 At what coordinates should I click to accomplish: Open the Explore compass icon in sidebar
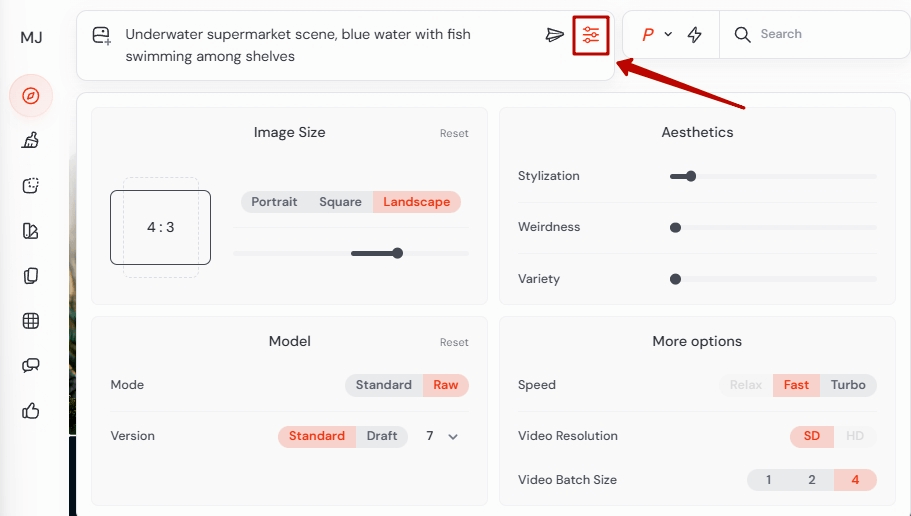point(31,96)
